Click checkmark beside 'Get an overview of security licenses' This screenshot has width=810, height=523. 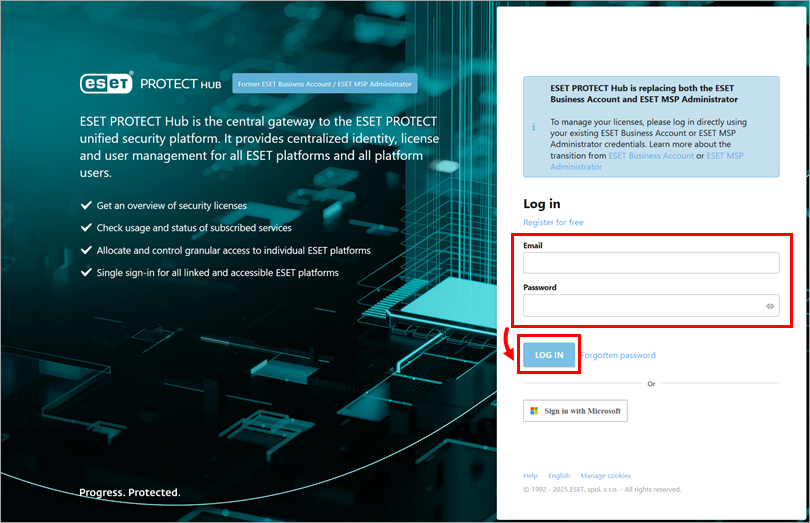pyautogui.click(x=86, y=205)
